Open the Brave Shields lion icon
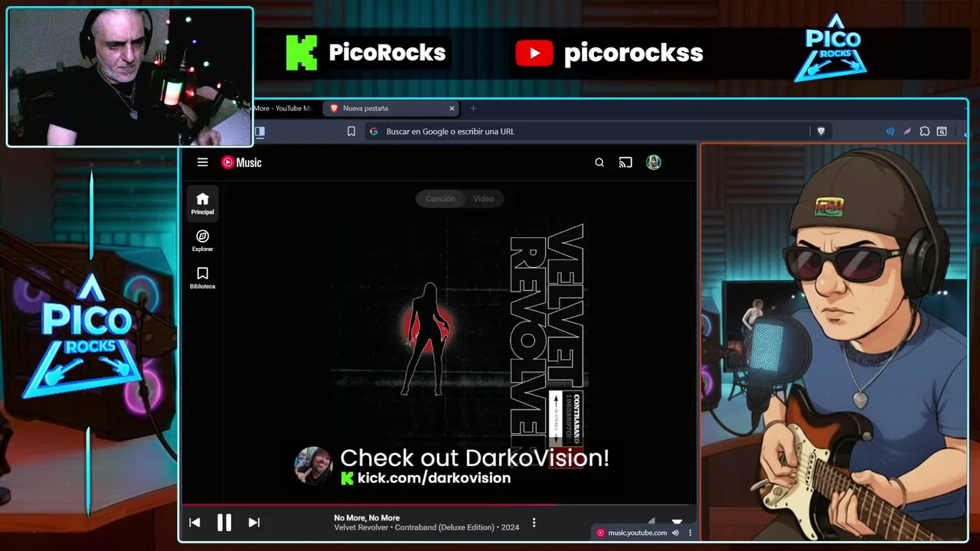The width and height of the screenshot is (980, 551). tap(821, 132)
